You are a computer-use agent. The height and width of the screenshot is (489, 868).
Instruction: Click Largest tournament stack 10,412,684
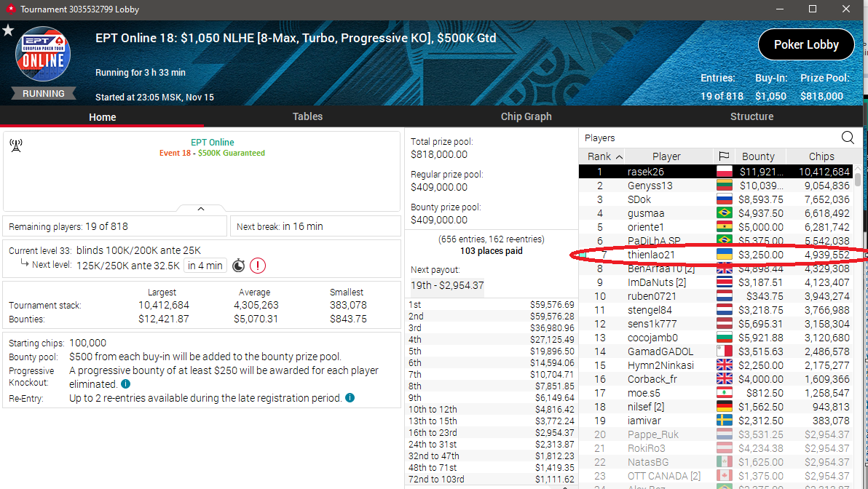(x=164, y=305)
